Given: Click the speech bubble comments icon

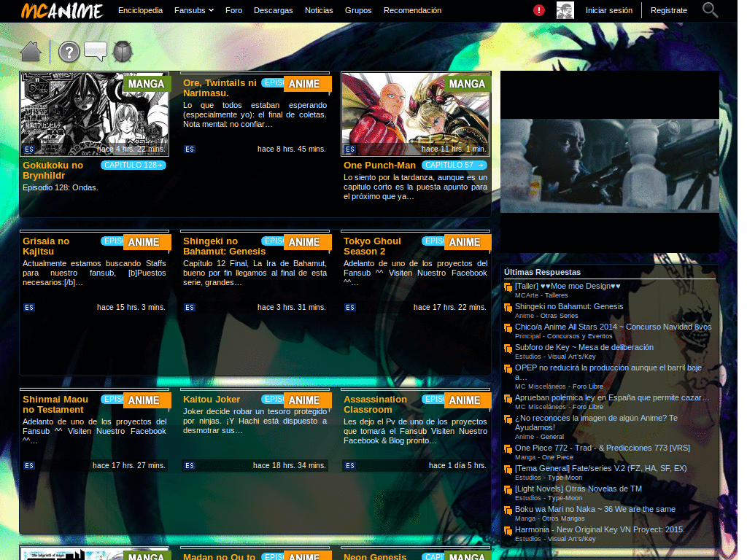Looking at the screenshot, I should [x=96, y=51].
